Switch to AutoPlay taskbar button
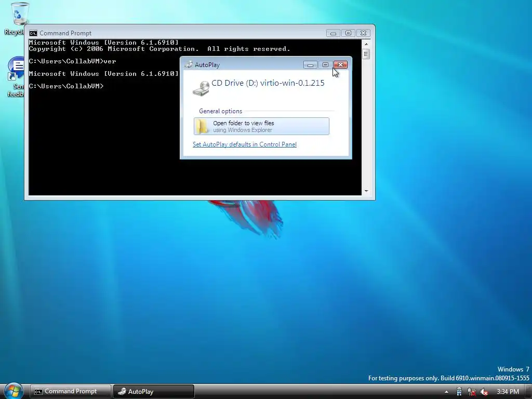532x399 pixels. pyautogui.click(x=154, y=391)
